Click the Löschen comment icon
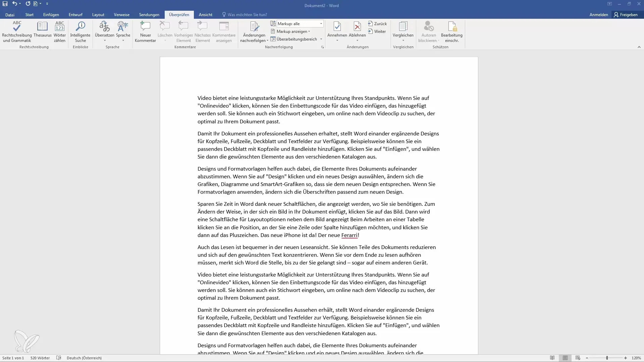The image size is (644, 362). [x=165, y=26]
